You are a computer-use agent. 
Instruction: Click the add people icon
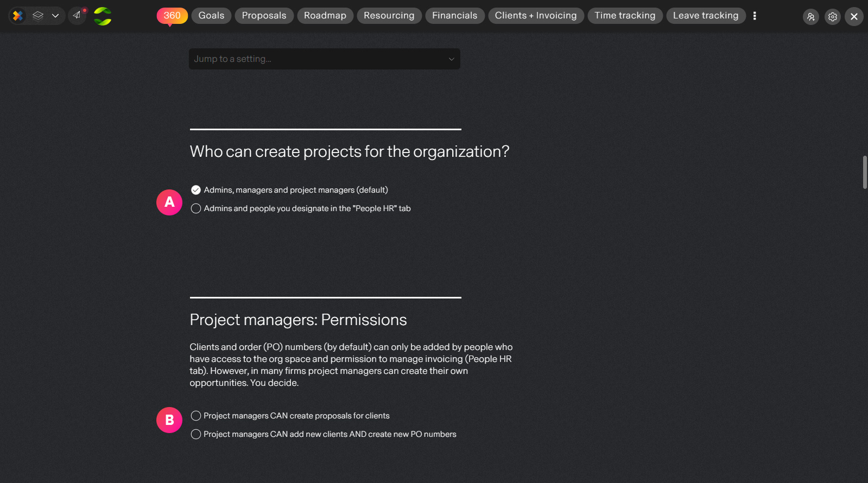811,17
